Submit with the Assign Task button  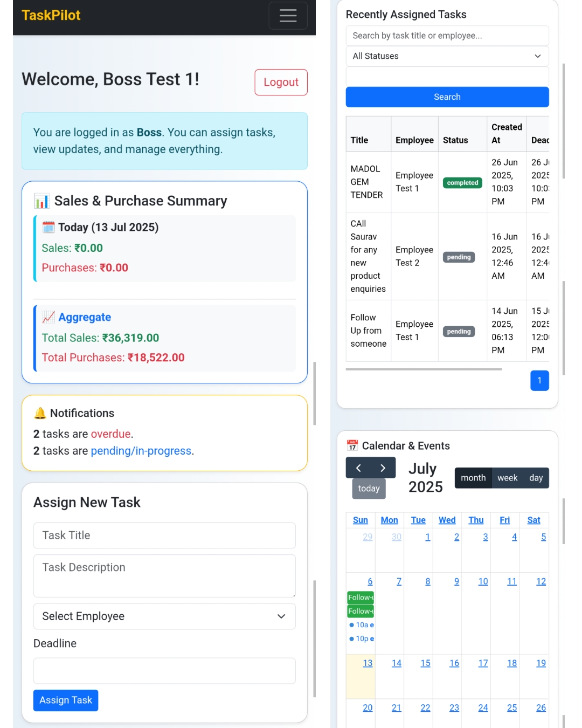point(66,700)
